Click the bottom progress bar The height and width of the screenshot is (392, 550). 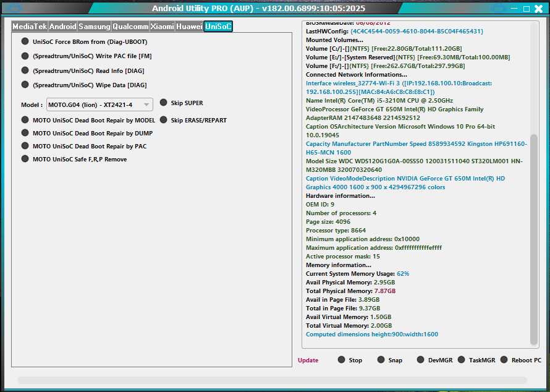point(272,380)
